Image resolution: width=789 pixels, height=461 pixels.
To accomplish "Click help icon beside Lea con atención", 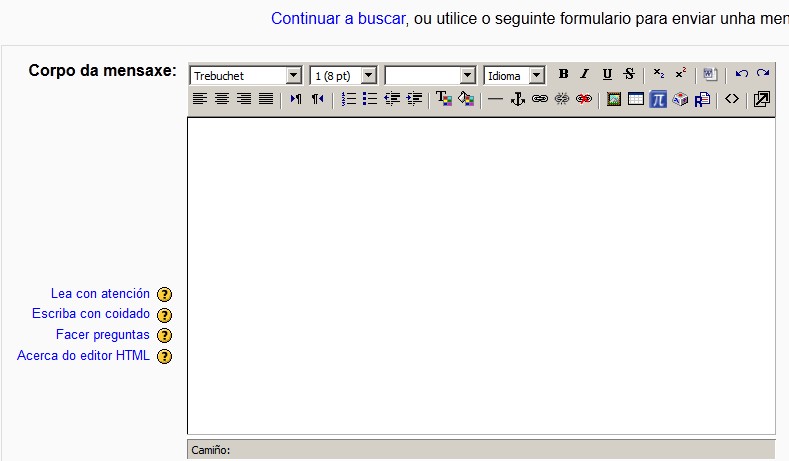I will (x=165, y=294).
